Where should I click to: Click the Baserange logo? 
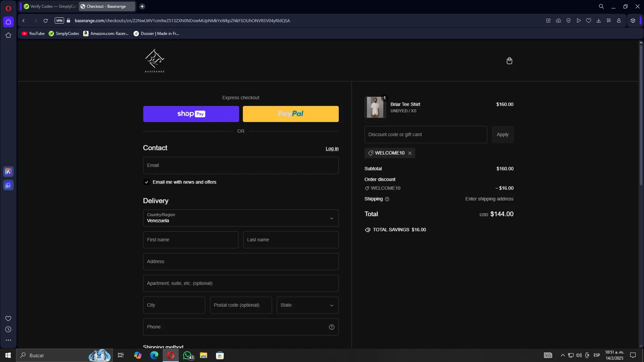pos(155,60)
